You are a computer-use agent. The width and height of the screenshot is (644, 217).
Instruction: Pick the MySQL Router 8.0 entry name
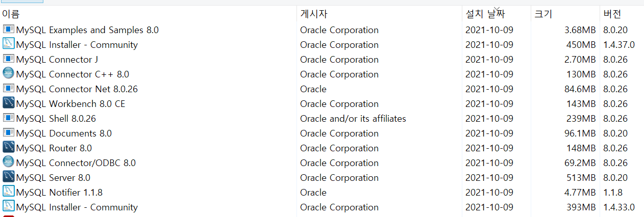(x=54, y=148)
